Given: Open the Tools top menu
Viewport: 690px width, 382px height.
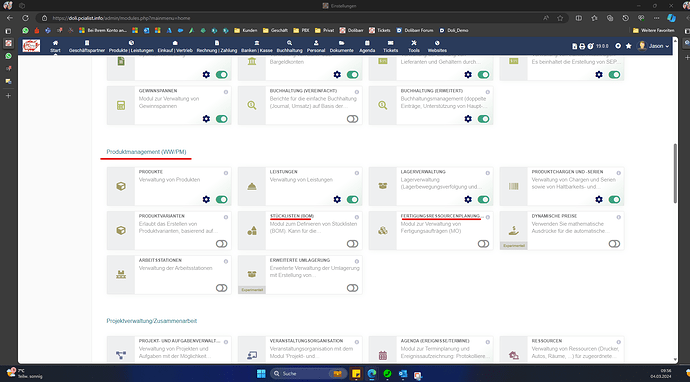Looking at the screenshot, I should click(x=414, y=46).
